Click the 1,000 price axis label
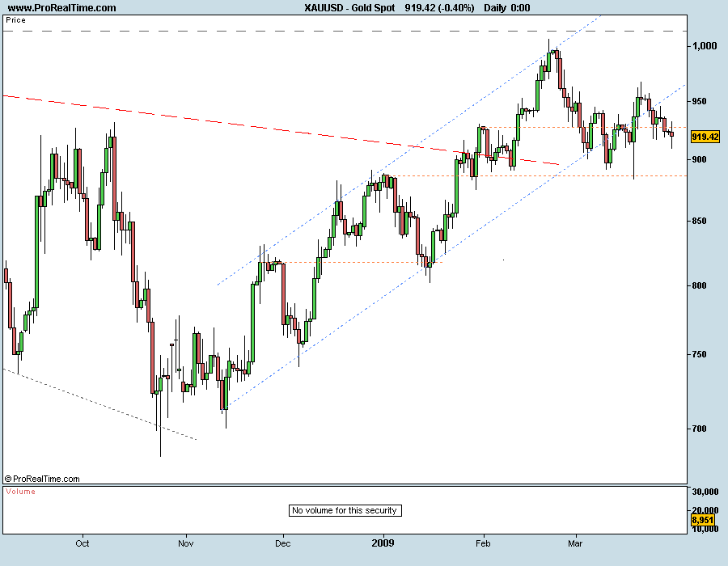 705,46
